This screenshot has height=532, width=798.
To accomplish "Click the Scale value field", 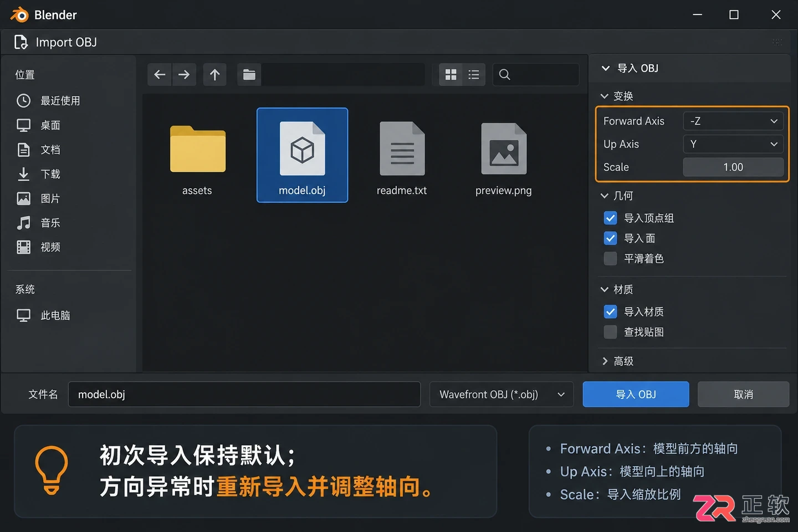I will click(x=733, y=167).
